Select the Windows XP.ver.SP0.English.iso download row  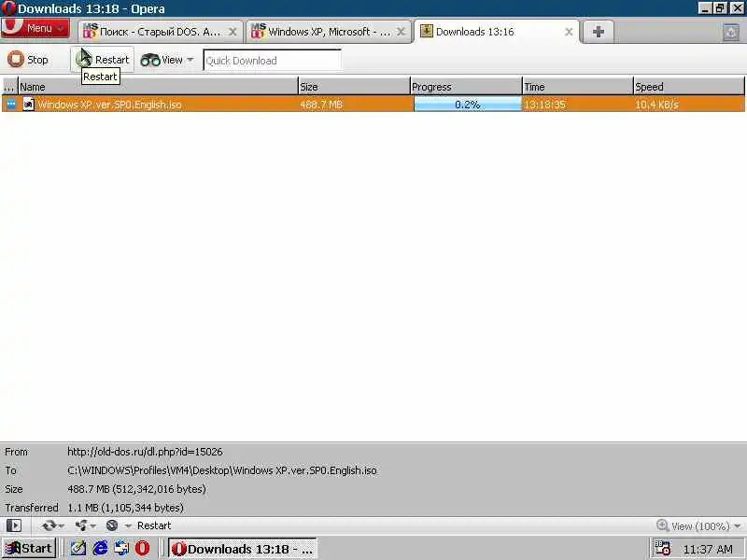pyautogui.click(x=373, y=105)
